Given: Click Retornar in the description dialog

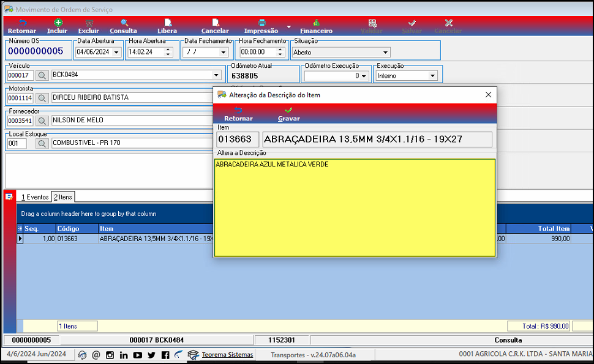Looking at the screenshot, I should (238, 114).
